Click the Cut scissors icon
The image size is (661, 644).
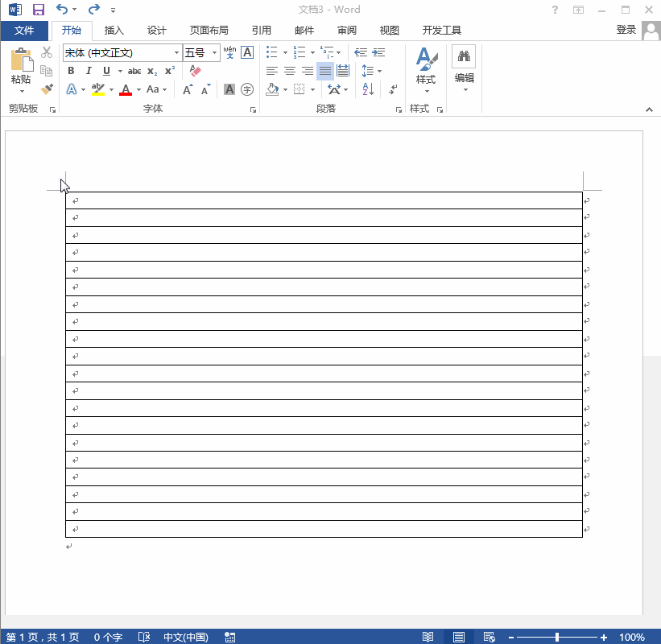tap(47, 52)
